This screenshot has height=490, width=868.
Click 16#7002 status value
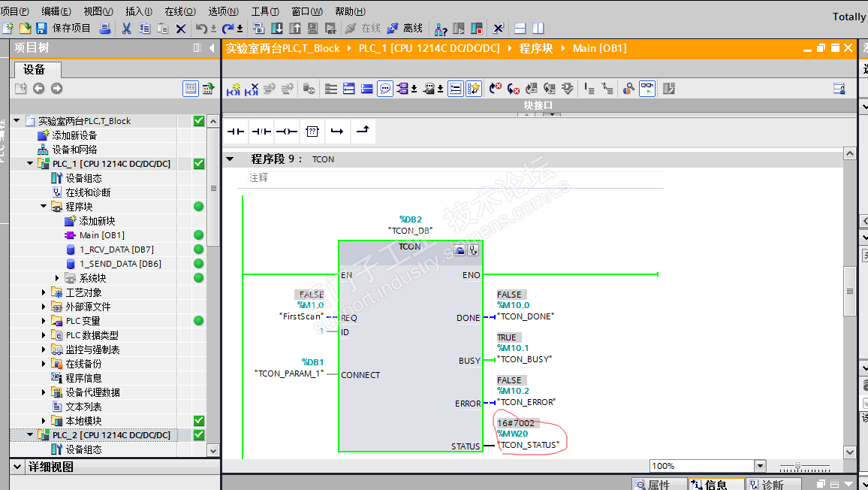tap(515, 423)
